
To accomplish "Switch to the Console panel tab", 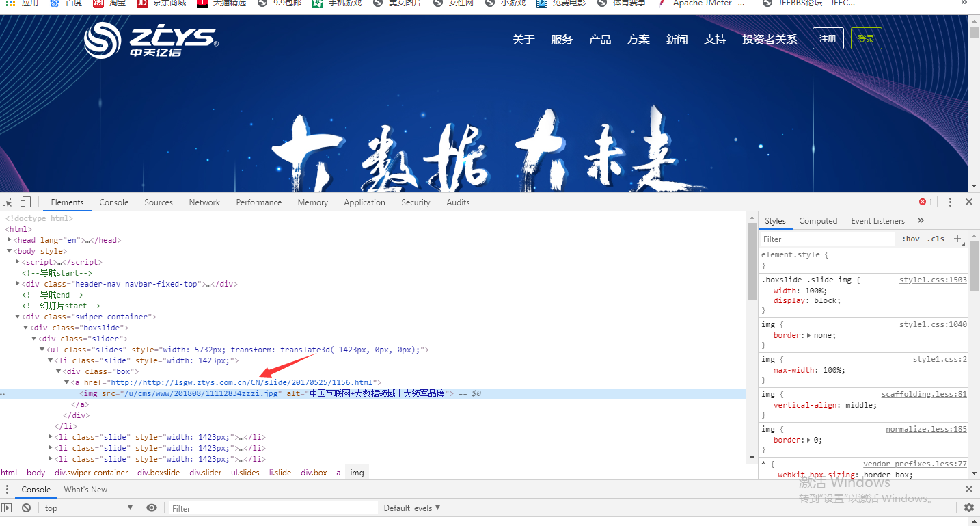I will 114,202.
